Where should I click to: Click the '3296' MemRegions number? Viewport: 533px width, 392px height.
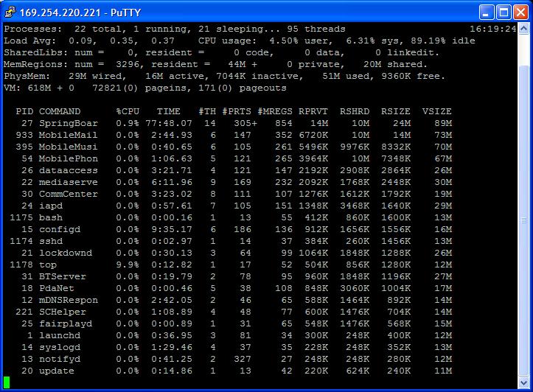[x=128, y=64]
